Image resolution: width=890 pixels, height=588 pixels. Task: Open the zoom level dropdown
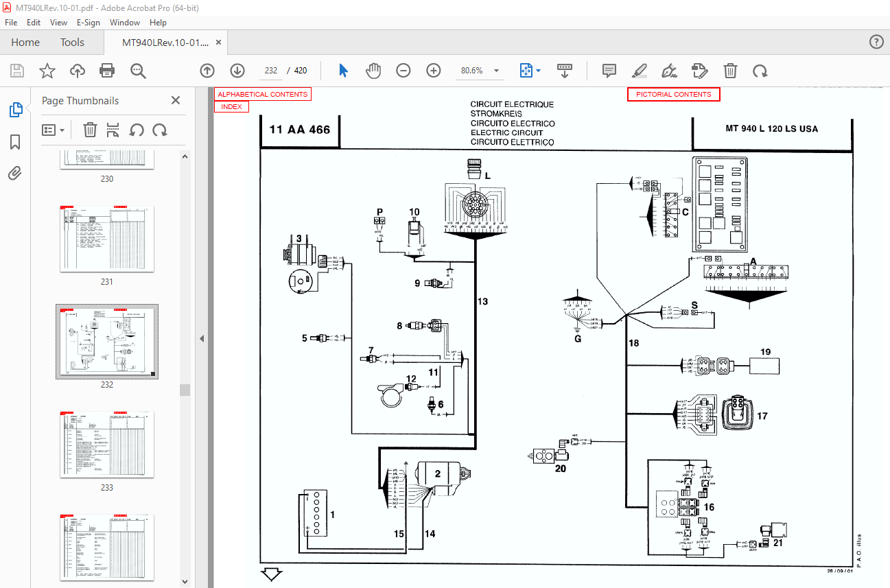click(496, 71)
